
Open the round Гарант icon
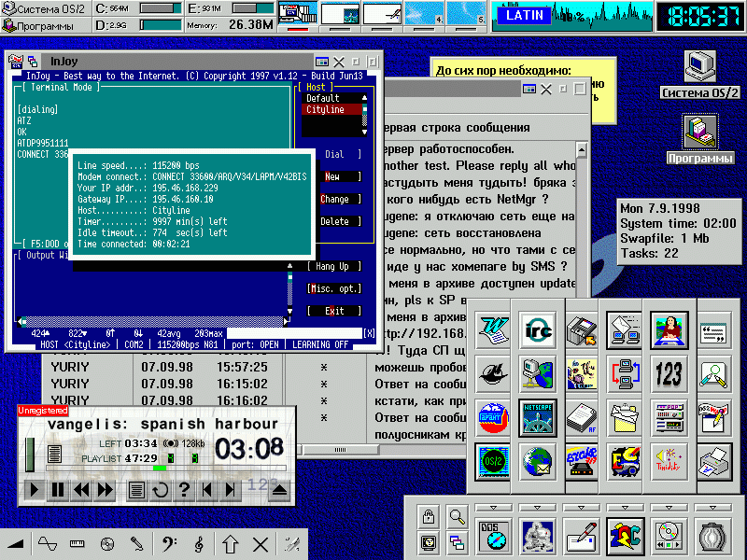point(493,418)
